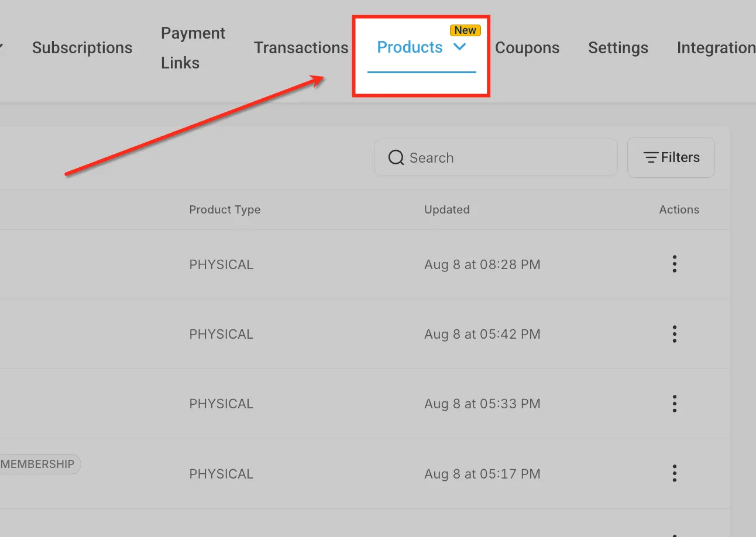756x537 pixels.
Task: Open three-dot menu for 05:33 PM row
Action: (675, 404)
